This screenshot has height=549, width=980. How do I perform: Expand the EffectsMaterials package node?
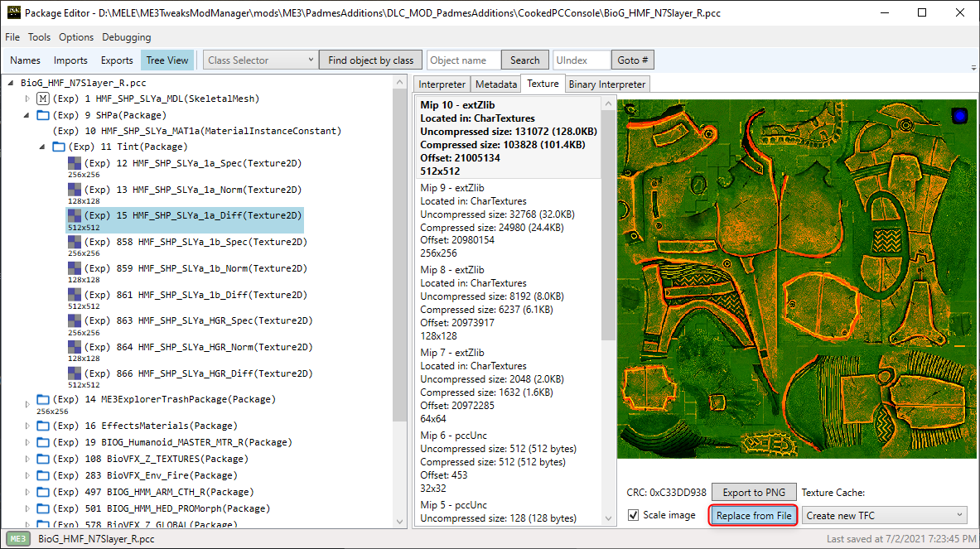pos(27,426)
